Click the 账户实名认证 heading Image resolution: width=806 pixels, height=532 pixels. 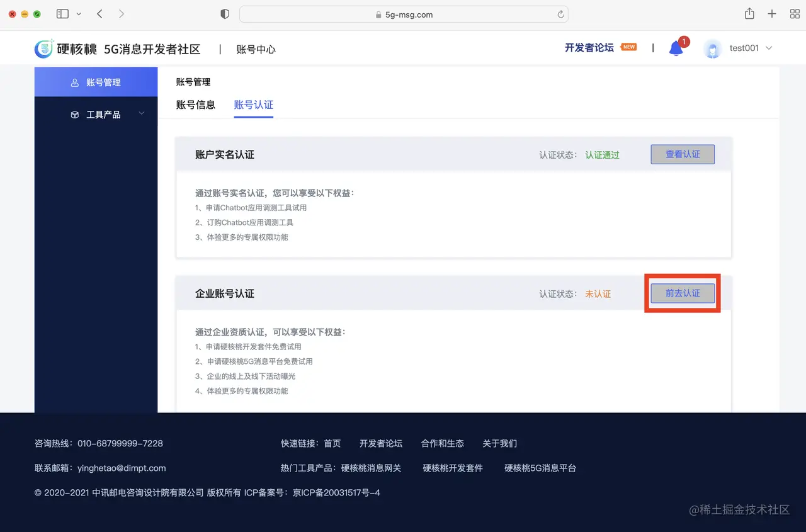tap(225, 154)
